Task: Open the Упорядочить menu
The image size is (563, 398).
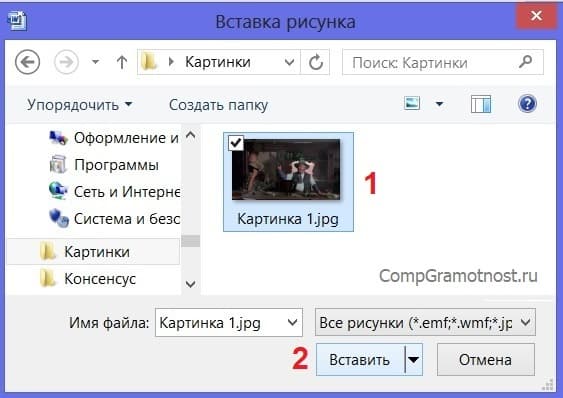Action: coord(79,105)
